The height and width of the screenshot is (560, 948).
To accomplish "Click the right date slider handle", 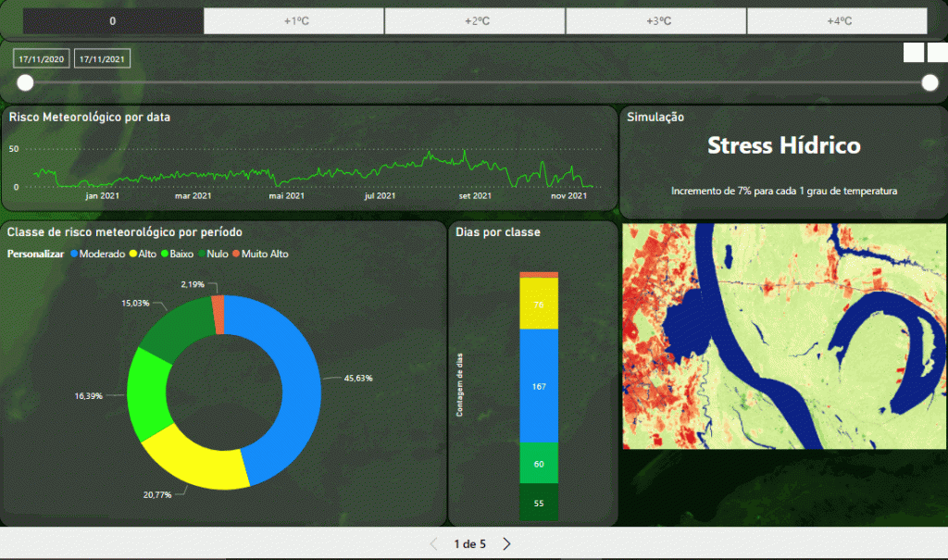I will [x=929, y=83].
